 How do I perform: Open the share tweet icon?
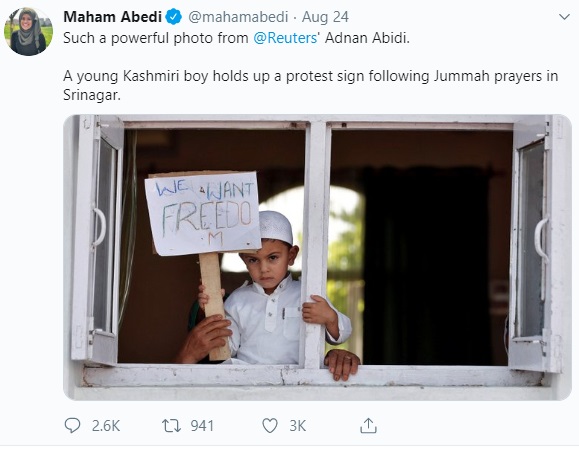pyautogui.click(x=368, y=426)
